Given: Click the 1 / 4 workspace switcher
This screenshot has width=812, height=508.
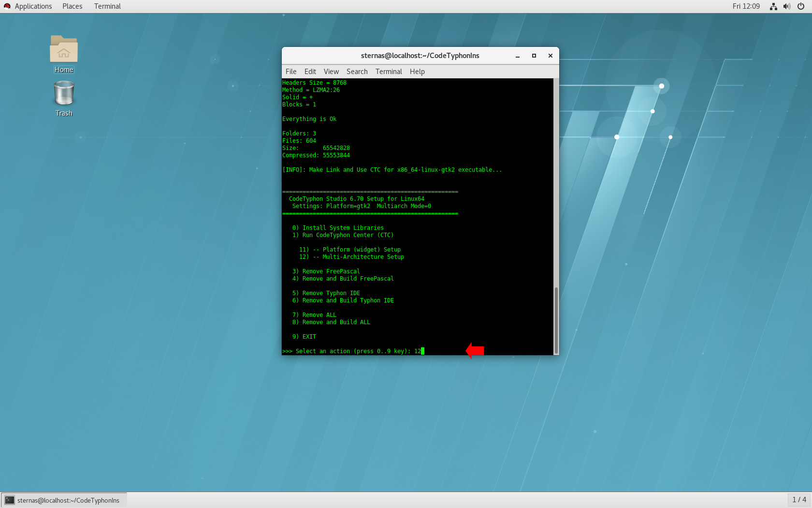Looking at the screenshot, I should (799, 500).
